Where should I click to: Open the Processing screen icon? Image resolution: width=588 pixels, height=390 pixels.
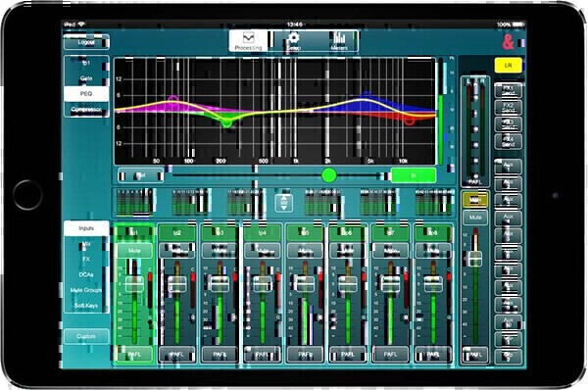point(248,41)
